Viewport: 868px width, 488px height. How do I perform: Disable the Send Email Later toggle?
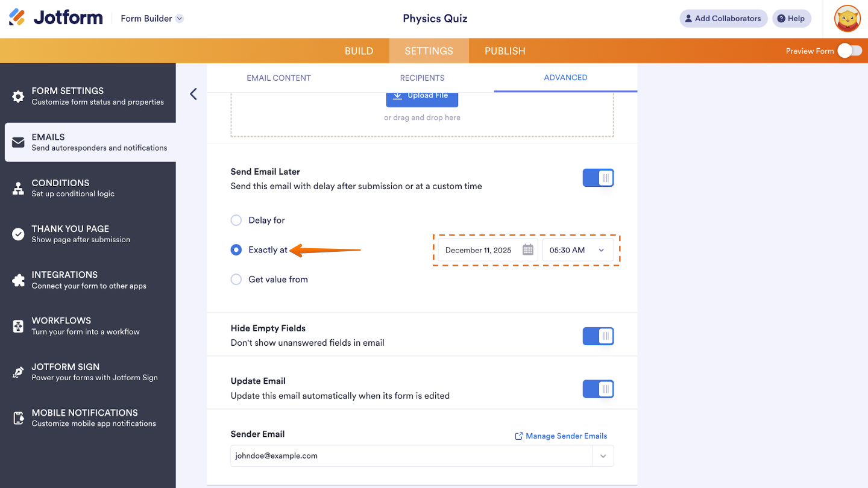coord(598,178)
